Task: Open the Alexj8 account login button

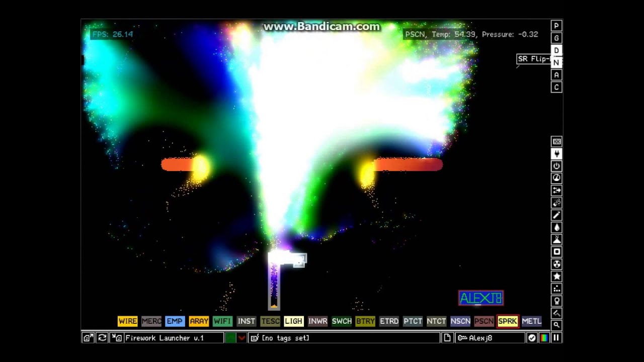Action: pyautogui.click(x=490, y=338)
